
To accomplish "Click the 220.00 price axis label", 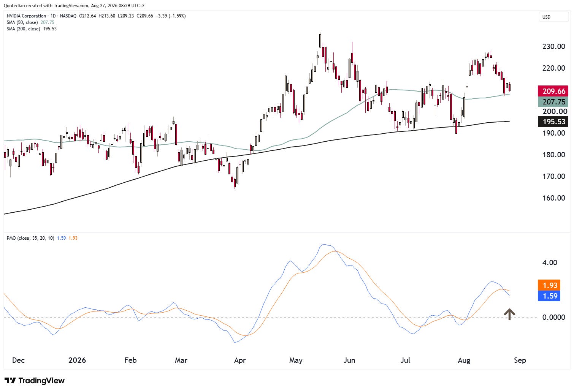I will point(554,68).
